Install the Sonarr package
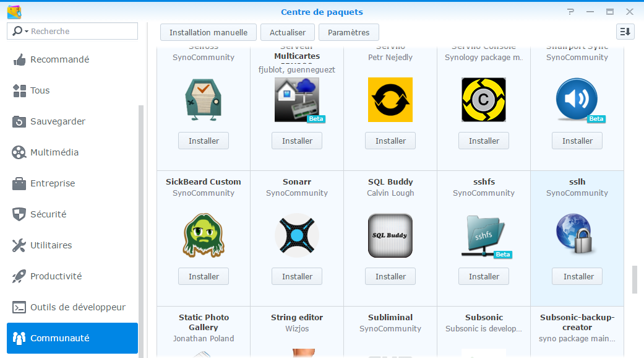This screenshot has height=358, width=644. (x=297, y=276)
